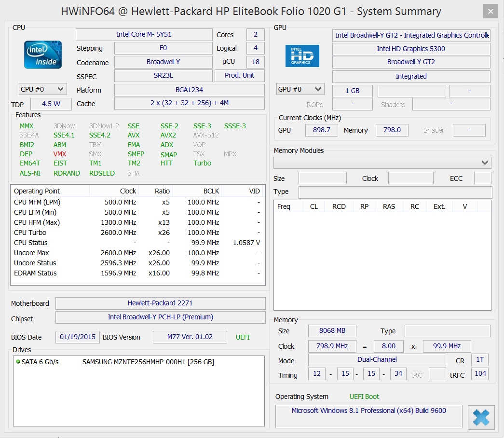The height and width of the screenshot is (438, 504).
Task: Click the "RCD" column header in memory table
Action: (339, 206)
